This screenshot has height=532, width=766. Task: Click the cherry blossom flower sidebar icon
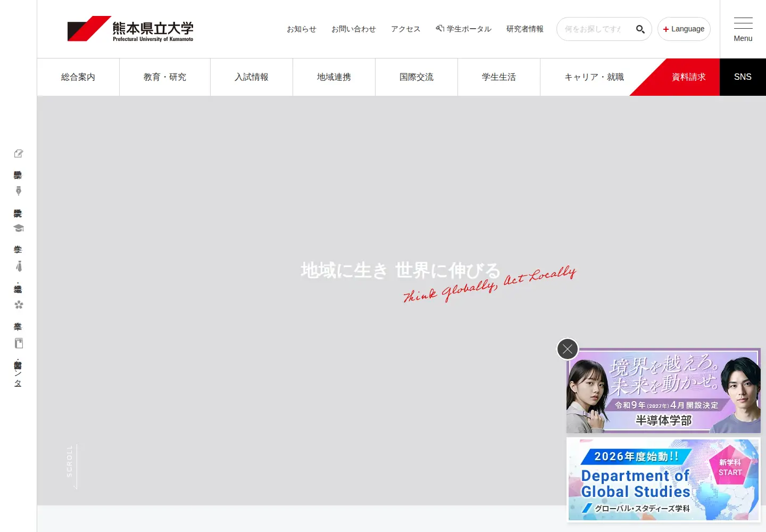click(x=19, y=305)
